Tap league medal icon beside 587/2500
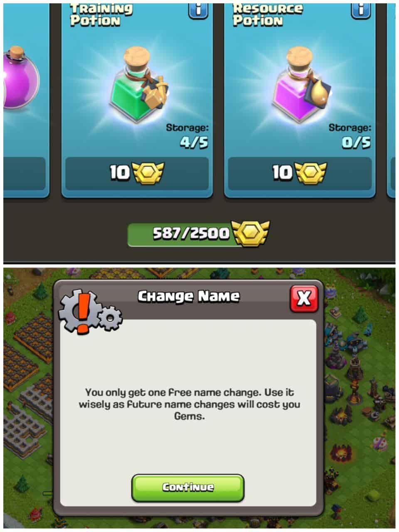 [251, 233]
